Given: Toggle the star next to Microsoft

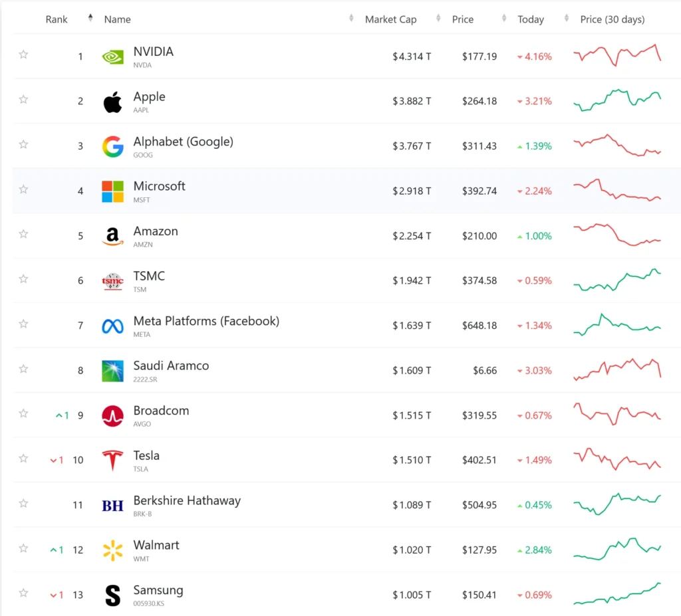Looking at the screenshot, I should pyautogui.click(x=23, y=189).
